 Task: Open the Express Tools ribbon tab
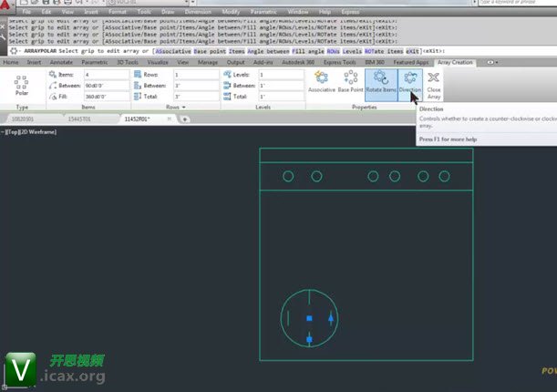tap(339, 62)
